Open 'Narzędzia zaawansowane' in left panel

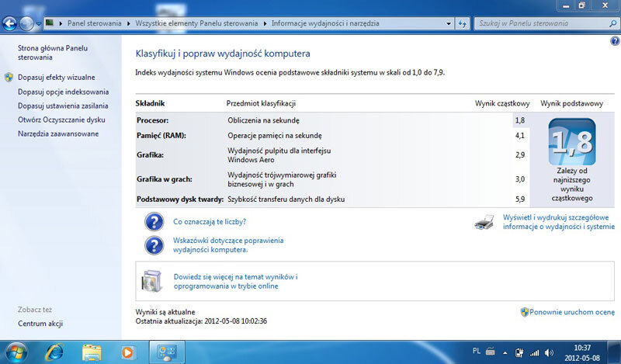click(58, 133)
